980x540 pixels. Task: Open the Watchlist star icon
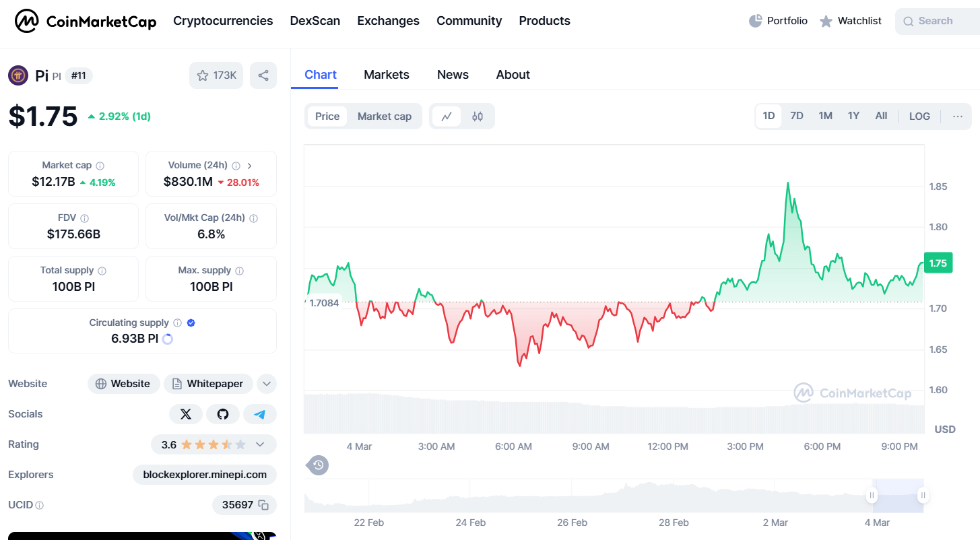click(x=826, y=22)
